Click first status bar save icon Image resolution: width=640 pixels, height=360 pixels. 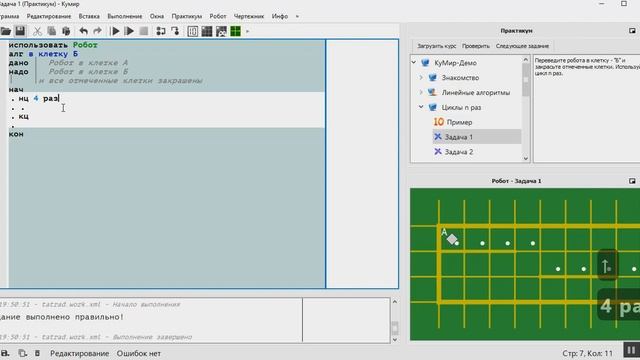point(5,353)
